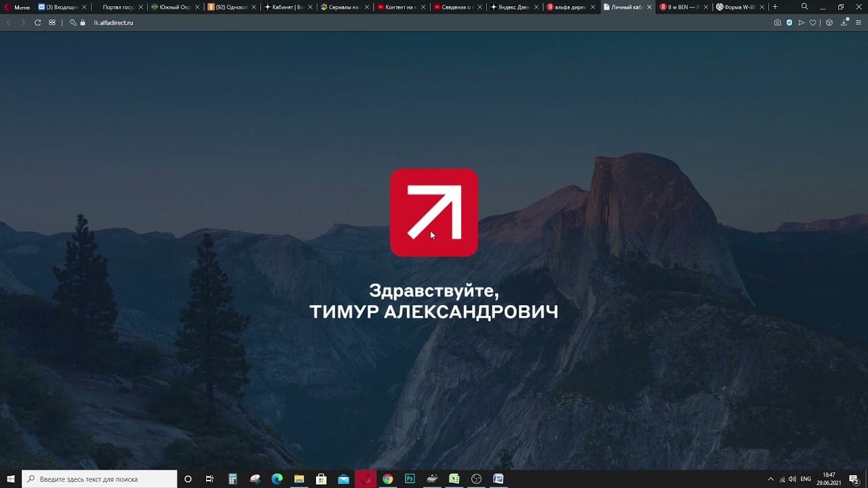Open the tab search magnifier
Screen dimensions: 868x488
coord(805,7)
